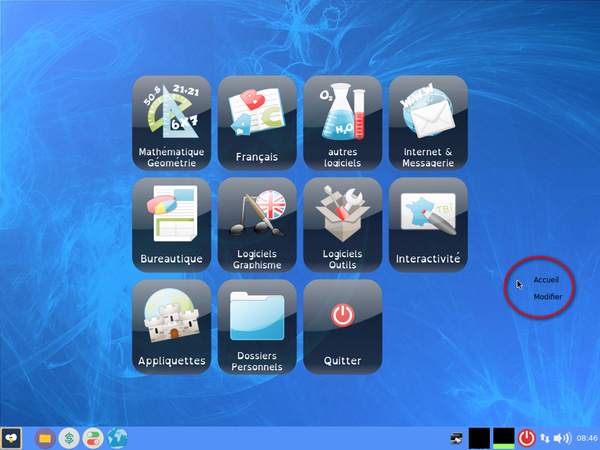Open the autres logiciels tile
This screenshot has width=600, height=450.
(342, 123)
